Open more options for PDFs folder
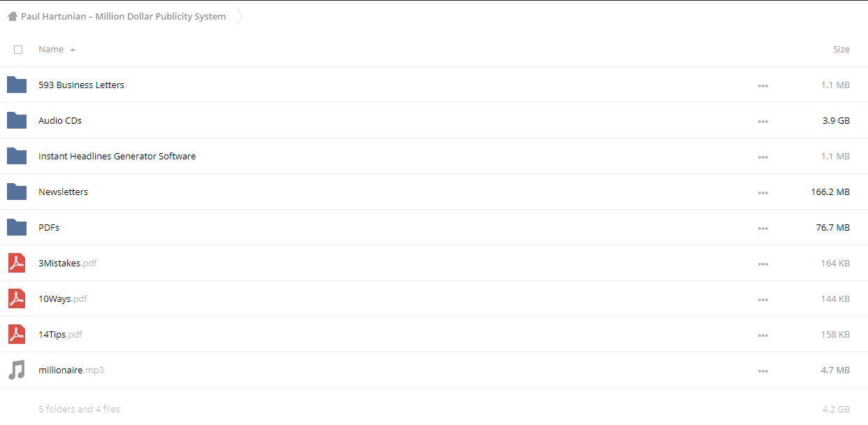 coord(763,228)
